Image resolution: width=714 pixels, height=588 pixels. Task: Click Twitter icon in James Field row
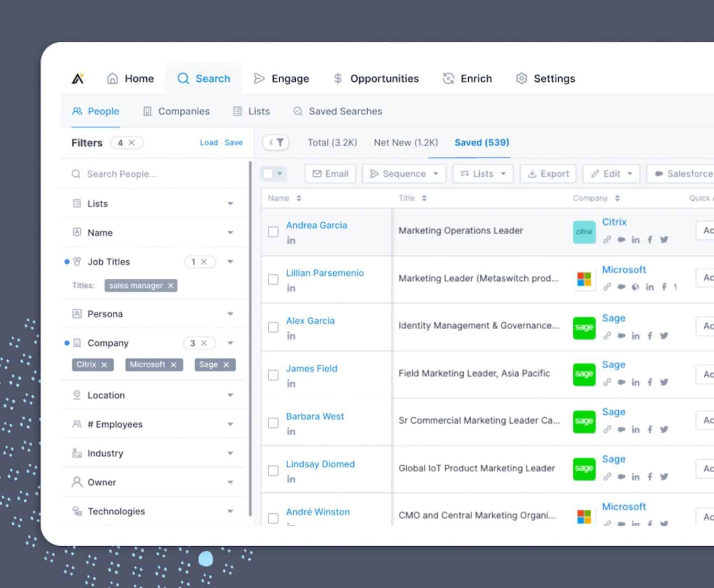[x=664, y=382]
